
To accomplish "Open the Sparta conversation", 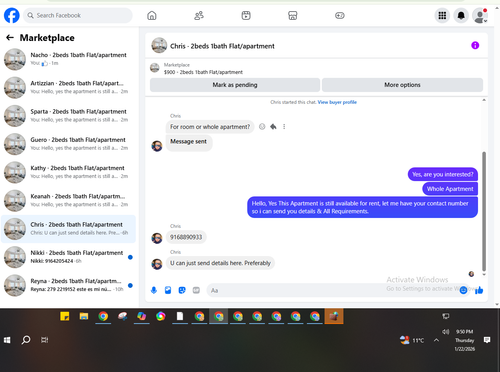I will coord(68,116).
